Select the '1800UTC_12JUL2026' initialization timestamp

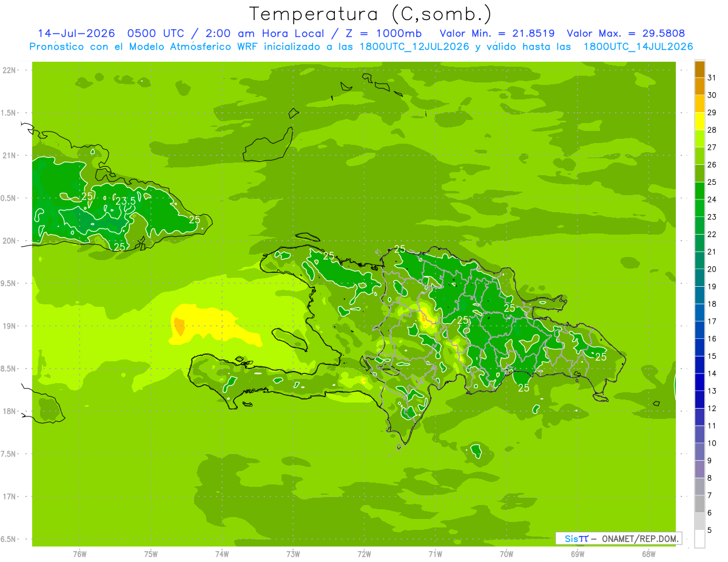(x=414, y=47)
